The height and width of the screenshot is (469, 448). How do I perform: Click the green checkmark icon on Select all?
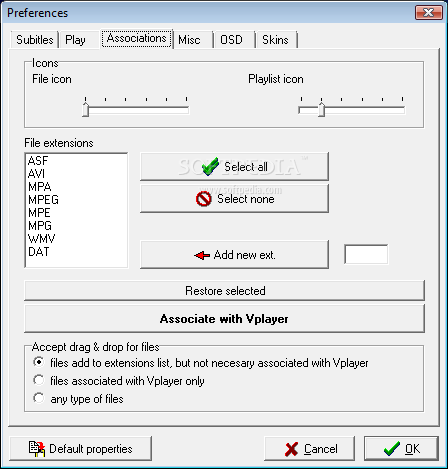coord(210,166)
